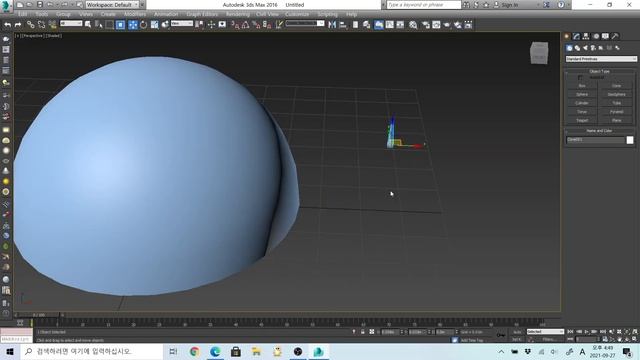The image size is (640, 360).
Task: Open the Edit menu
Action: (22, 14)
